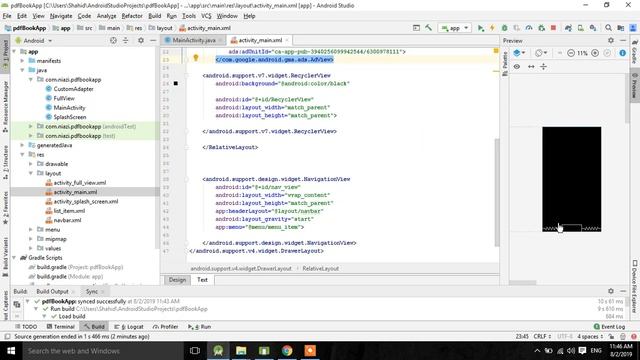Stop the process with the red square
Image resolution: width=640 pixels, height=360 pixels.
[553, 28]
